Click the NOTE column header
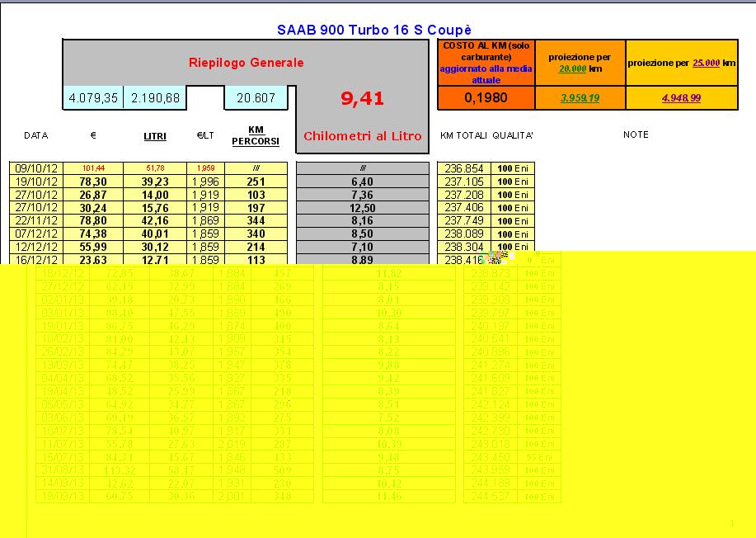Screen dimensions: 756x538 point(636,134)
